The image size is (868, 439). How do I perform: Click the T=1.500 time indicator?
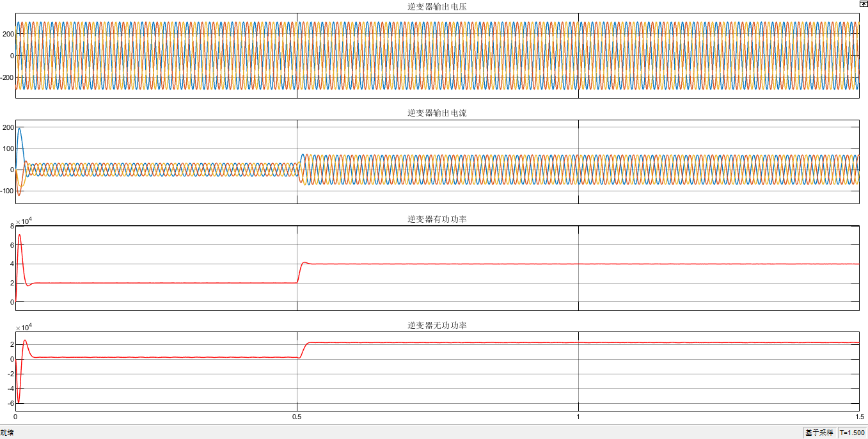coord(852,433)
